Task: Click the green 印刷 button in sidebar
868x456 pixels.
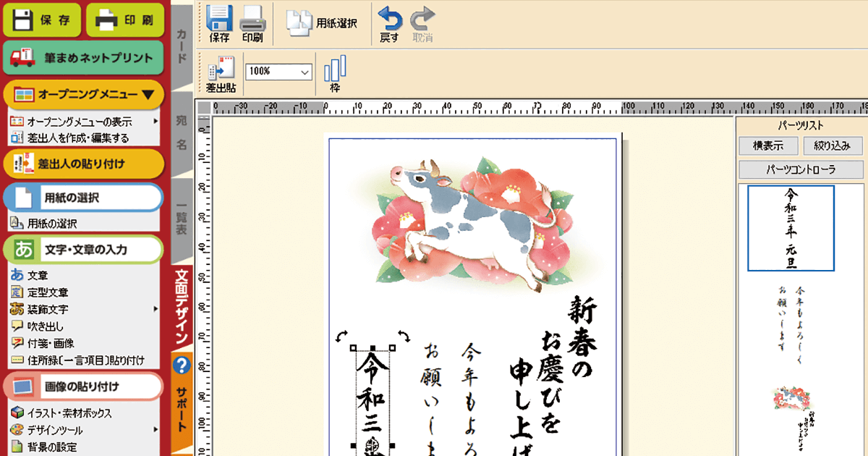Action: pos(125,20)
